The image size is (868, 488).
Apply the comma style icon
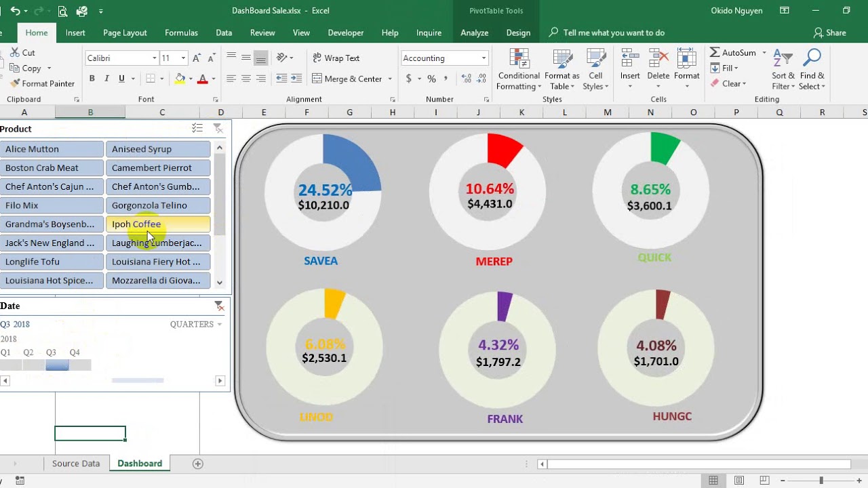coord(446,79)
